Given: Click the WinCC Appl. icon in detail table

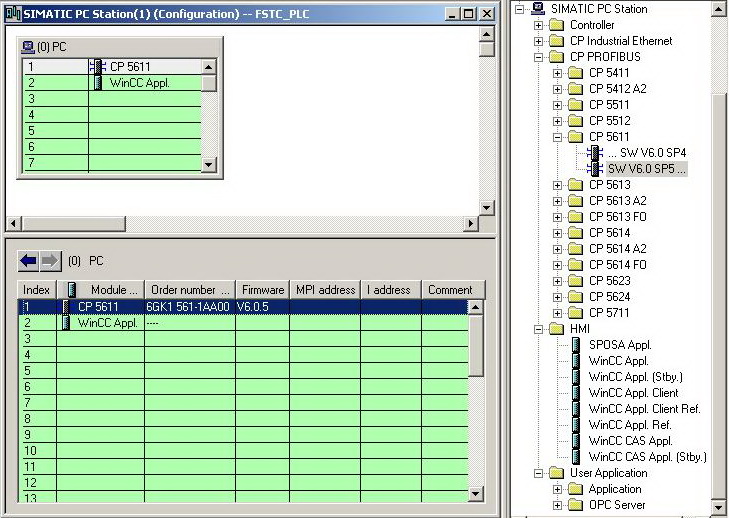Looking at the screenshot, I should point(66,323).
